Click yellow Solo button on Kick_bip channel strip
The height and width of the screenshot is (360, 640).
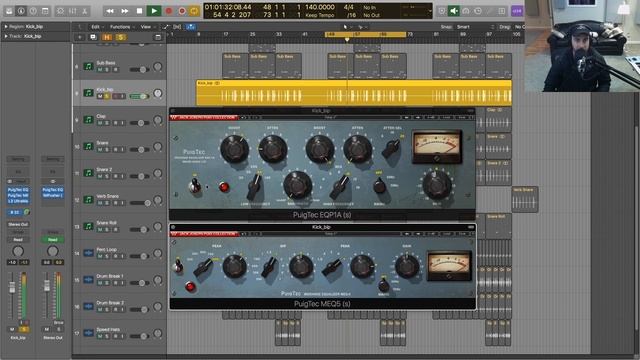point(24,329)
